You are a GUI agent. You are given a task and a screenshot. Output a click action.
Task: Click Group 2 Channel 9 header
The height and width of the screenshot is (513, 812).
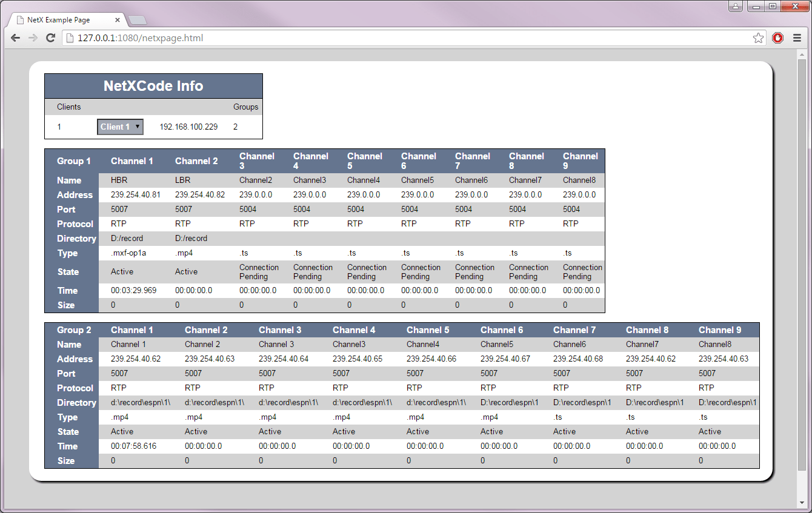click(720, 330)
